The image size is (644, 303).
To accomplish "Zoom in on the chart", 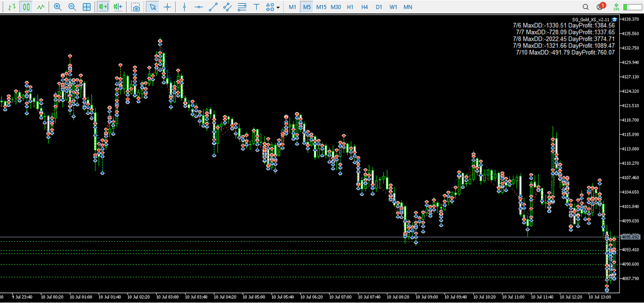I will (x=57, y=7).
